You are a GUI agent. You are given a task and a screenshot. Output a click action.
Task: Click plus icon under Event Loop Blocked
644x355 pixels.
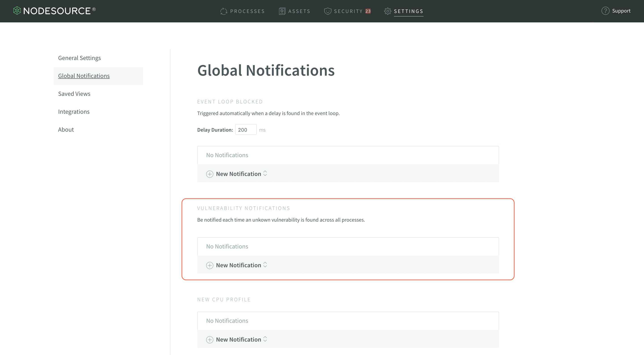210,174
